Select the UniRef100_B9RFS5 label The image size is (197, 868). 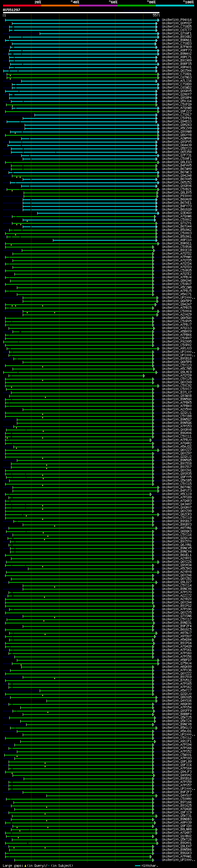(177, 64)
